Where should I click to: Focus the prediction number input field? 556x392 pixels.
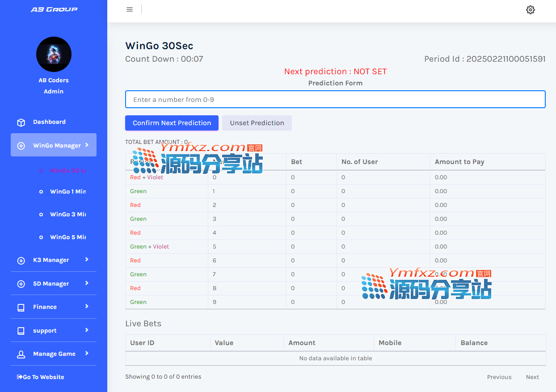click(335, 100)
